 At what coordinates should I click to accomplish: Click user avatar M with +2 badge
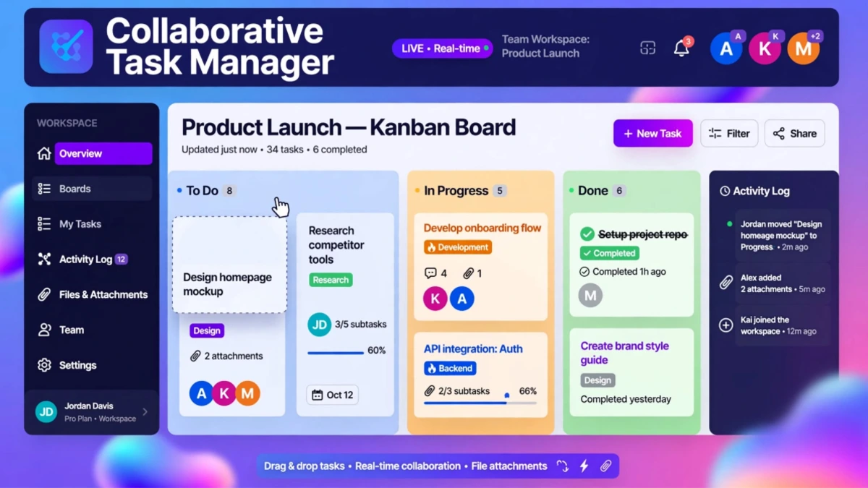(x=804, y=48)
